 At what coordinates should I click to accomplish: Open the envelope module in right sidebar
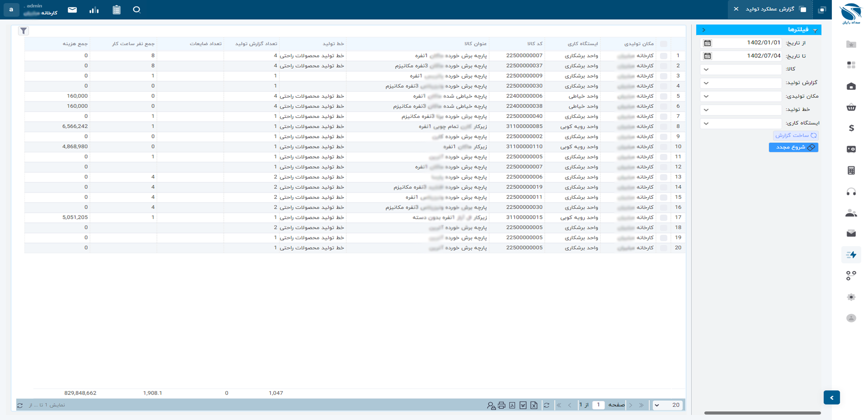851,233
